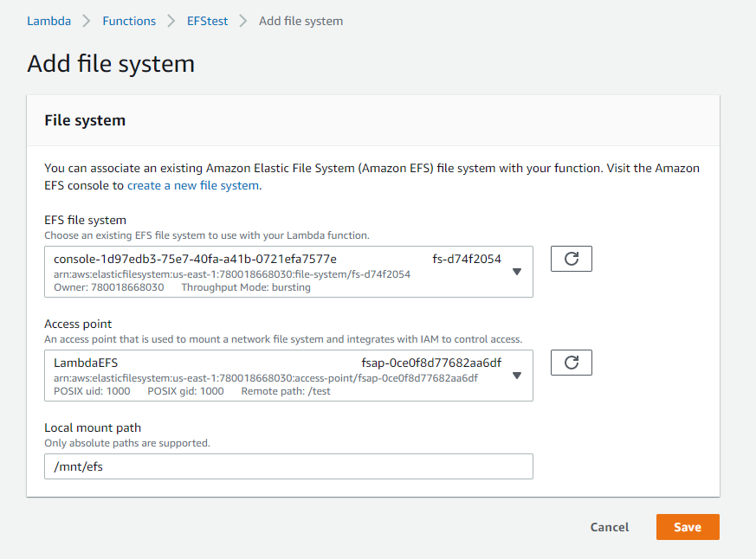Select the Add file system breadcrumb
The width and height of the screenshot is (756, 559).
(300, 21)
